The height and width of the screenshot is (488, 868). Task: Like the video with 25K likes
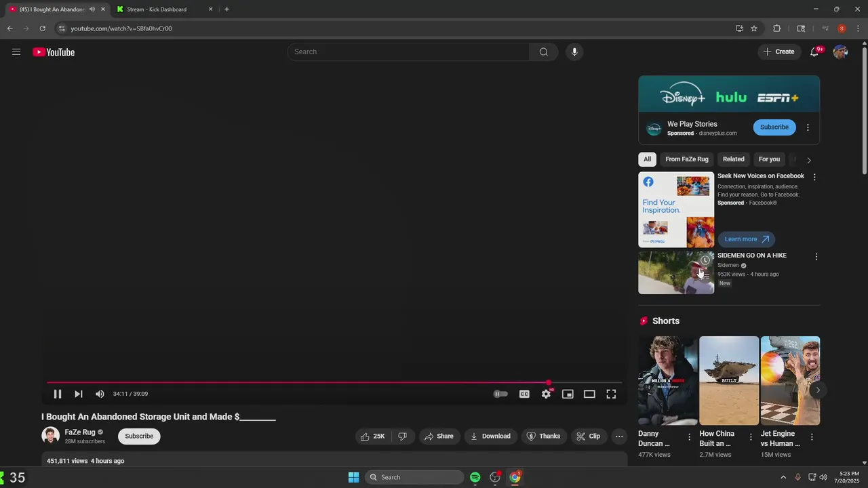[372, 436]
